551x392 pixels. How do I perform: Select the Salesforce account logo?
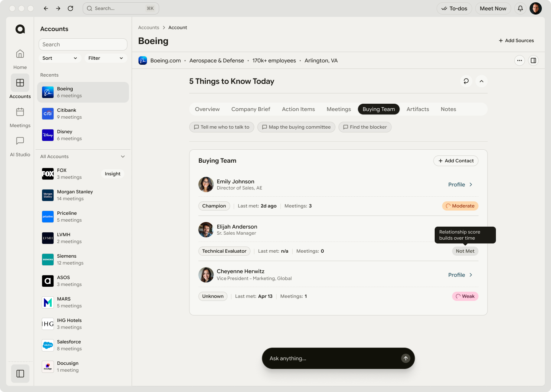pos(48,345)
